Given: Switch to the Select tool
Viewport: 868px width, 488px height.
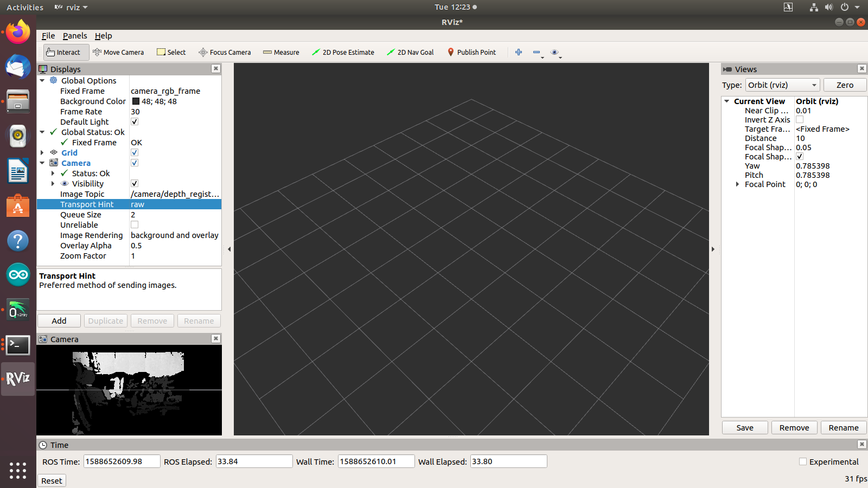Looking at the screenshot, I should pos(171,52).
